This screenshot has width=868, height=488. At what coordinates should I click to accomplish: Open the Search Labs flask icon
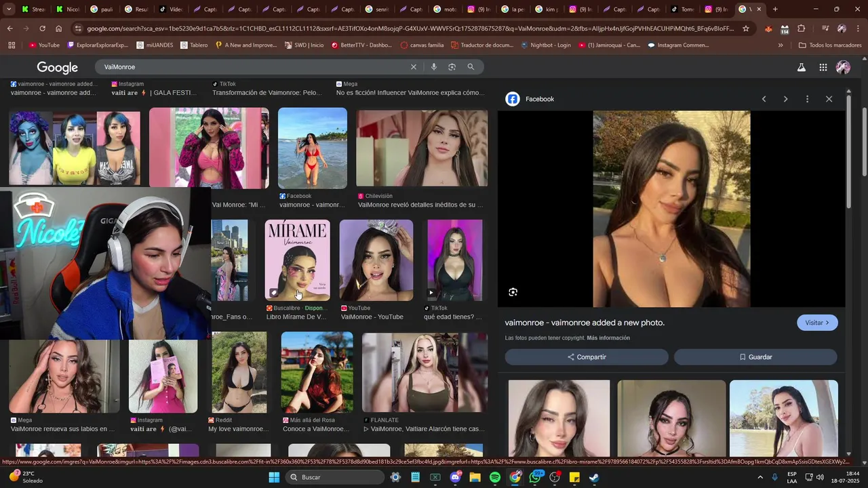pyautogui.click(x=802, y=67)
